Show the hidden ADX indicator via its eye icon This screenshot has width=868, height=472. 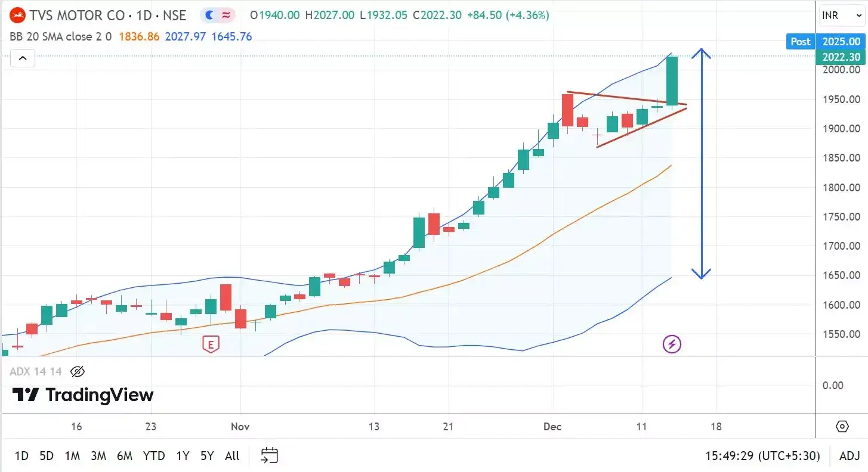point(78,371)
